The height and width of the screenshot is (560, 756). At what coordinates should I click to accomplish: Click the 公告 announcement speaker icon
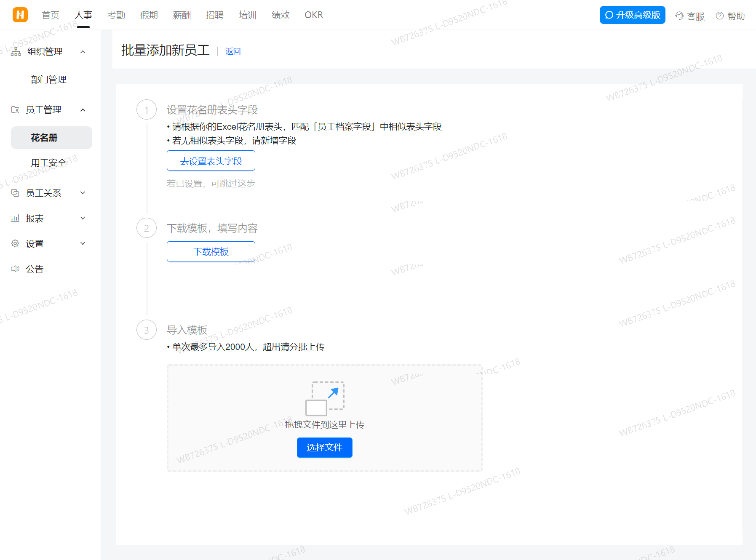15,269
